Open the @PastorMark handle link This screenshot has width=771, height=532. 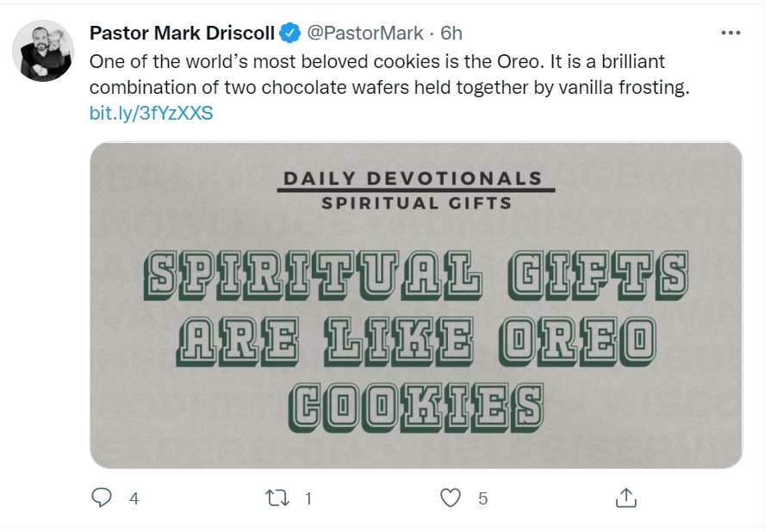click(x=365, y=34)
